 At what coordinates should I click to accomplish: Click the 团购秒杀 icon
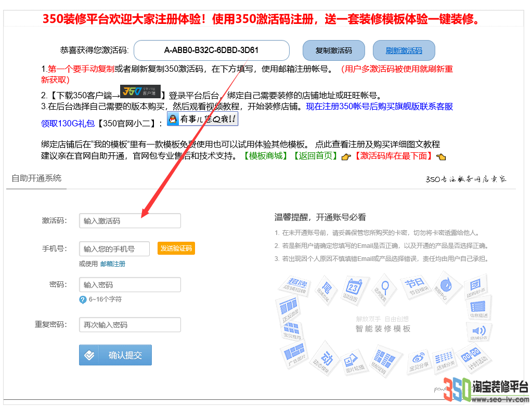(x=476, y=287)
